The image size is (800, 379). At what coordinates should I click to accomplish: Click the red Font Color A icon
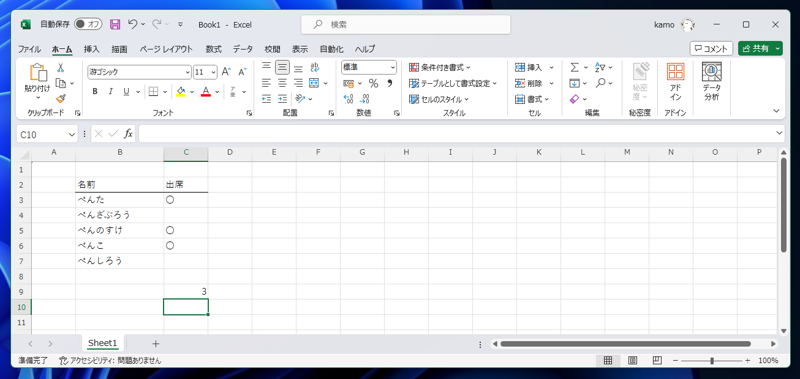pyautogui.click(x=206, y=92)
